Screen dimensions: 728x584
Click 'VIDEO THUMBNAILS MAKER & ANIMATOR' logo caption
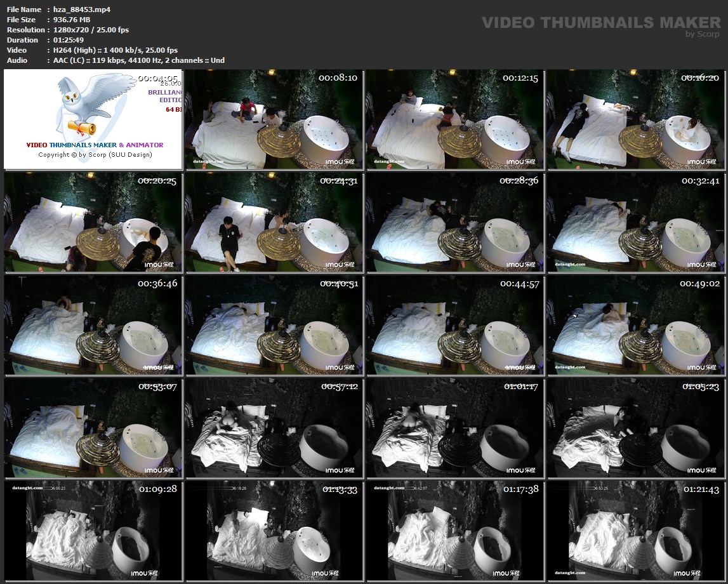pos(95,145)
